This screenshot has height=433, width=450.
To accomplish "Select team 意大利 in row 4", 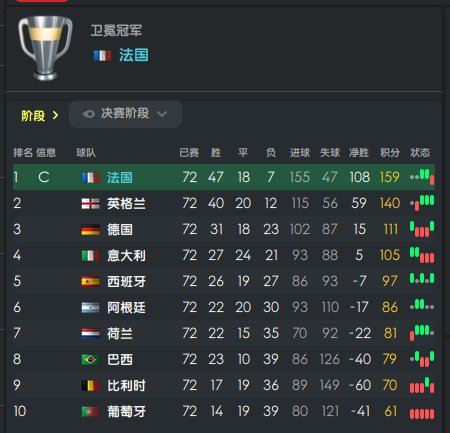I will [x=126, y=255].
